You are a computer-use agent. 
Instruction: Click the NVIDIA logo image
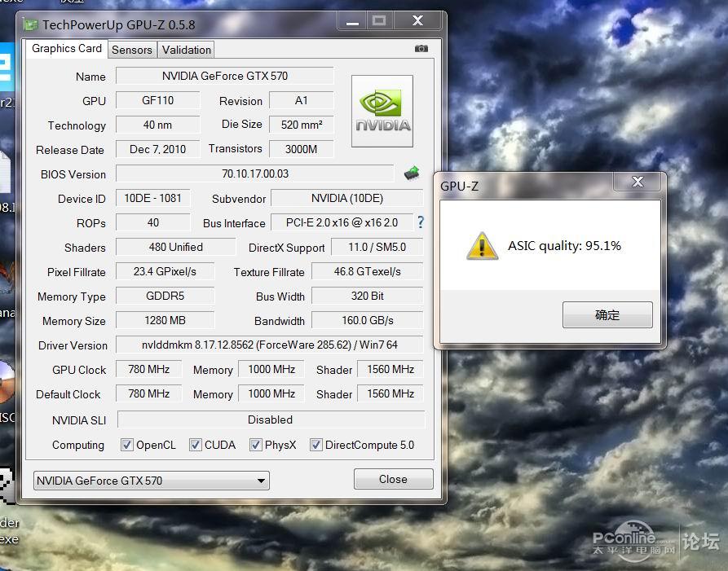[x=382, y=112]
